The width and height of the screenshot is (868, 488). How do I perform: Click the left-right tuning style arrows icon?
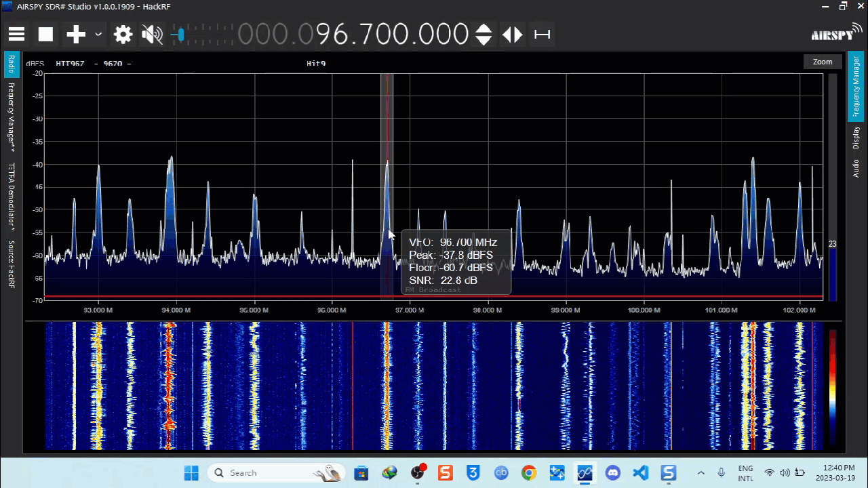(x=513, y=35)
